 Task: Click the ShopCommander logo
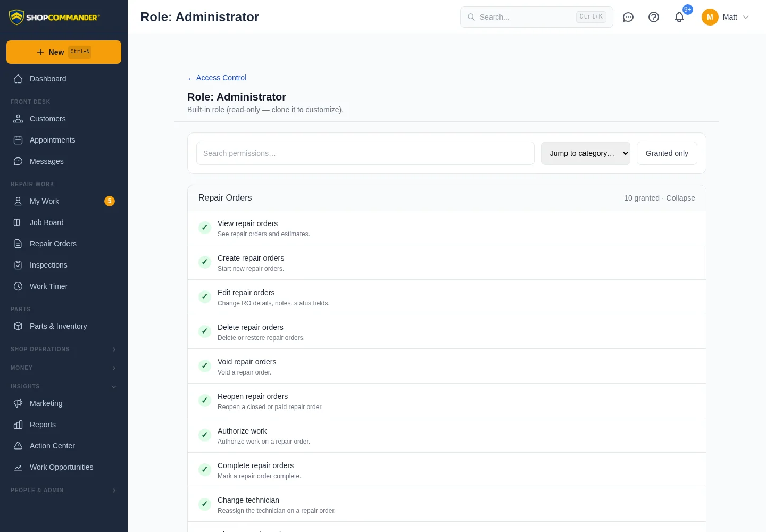54,17
